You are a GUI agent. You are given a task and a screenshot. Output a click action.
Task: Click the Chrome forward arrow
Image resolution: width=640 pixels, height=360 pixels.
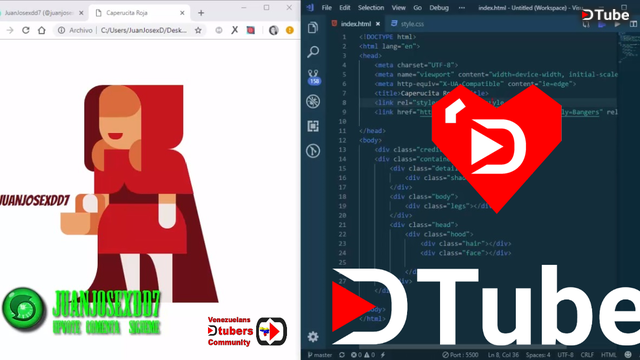pos(10,30)
